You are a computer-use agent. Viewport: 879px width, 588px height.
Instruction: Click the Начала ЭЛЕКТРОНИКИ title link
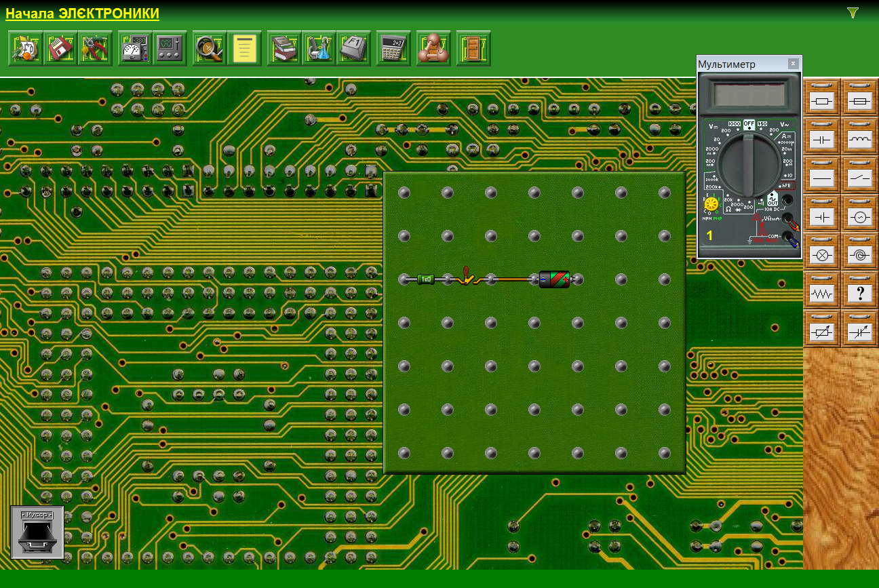[82, 14]
